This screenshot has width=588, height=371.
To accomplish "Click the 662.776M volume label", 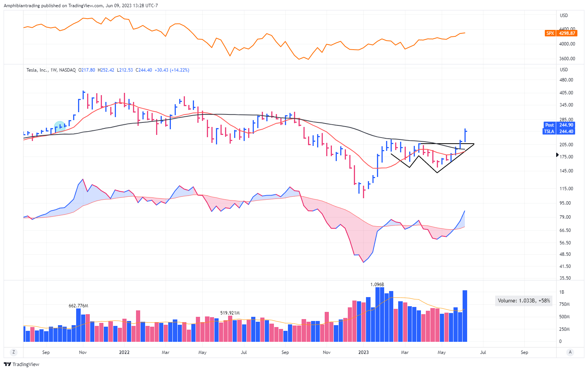I will (x=78, y=305).
